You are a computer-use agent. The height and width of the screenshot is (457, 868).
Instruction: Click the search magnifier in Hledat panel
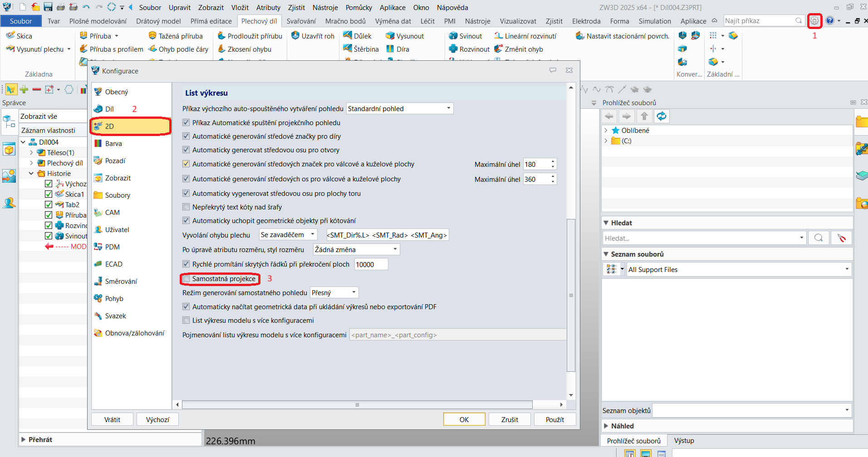coord(819,238)
